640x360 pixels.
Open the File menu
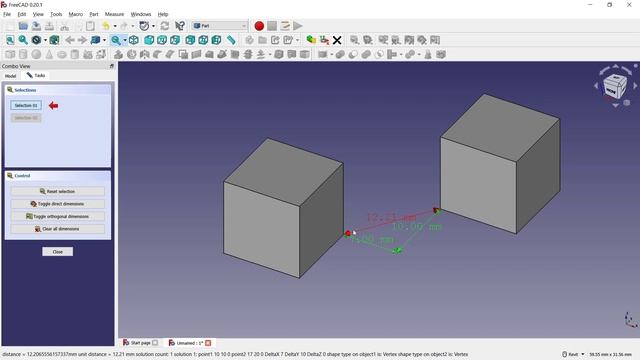click(x=7, y=14)
